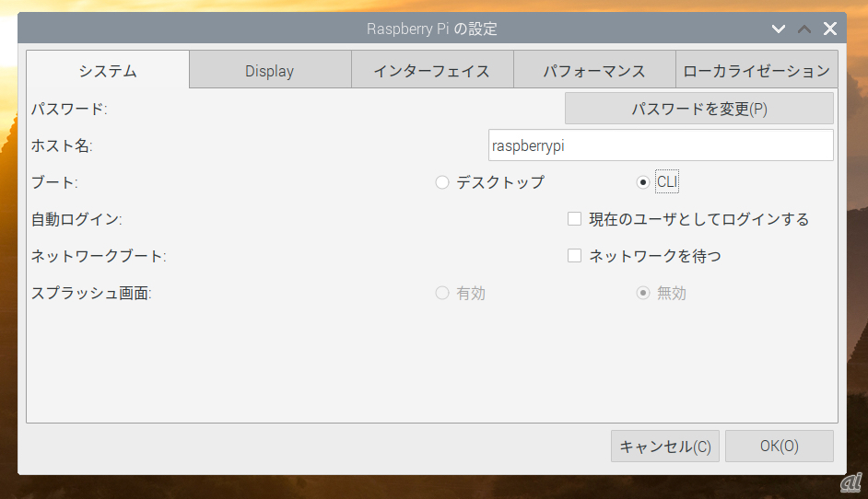The height and width of the screenshot is (499, 868).
Task: Click the ホスト名 field containing raspberrypi
Action: [661, 145]
